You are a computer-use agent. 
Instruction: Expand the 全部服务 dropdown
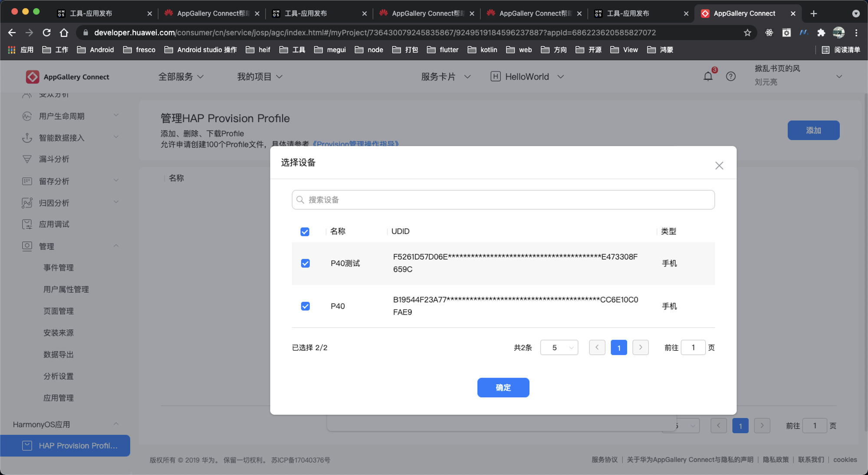181,77
